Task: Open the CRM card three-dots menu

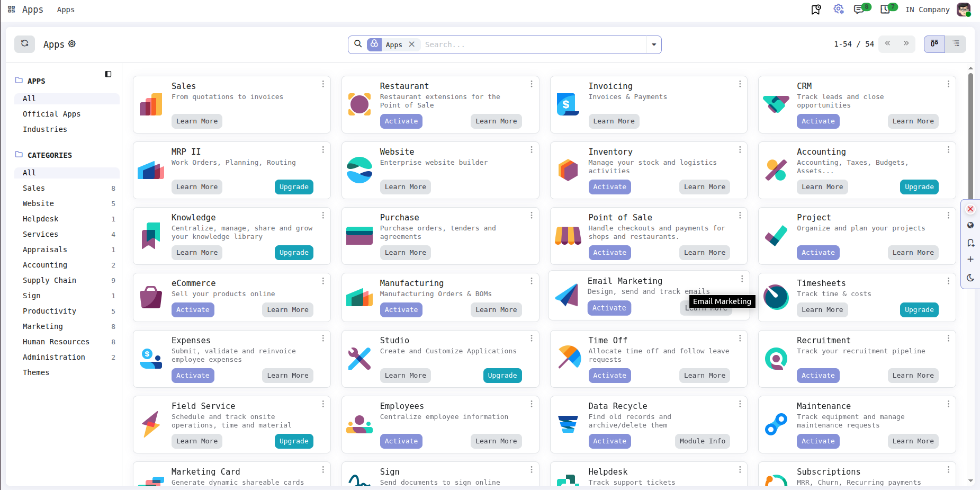Action: [948, 84]
